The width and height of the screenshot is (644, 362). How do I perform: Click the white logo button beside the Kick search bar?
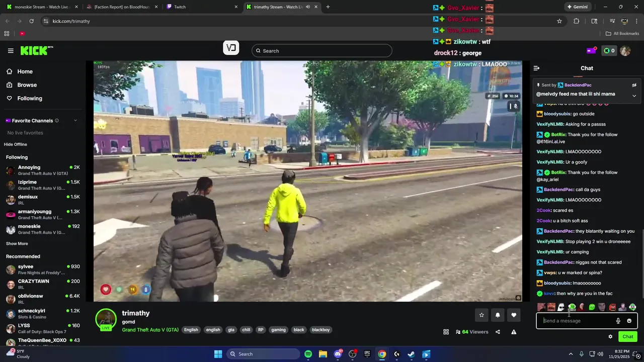tap(231, 48)
